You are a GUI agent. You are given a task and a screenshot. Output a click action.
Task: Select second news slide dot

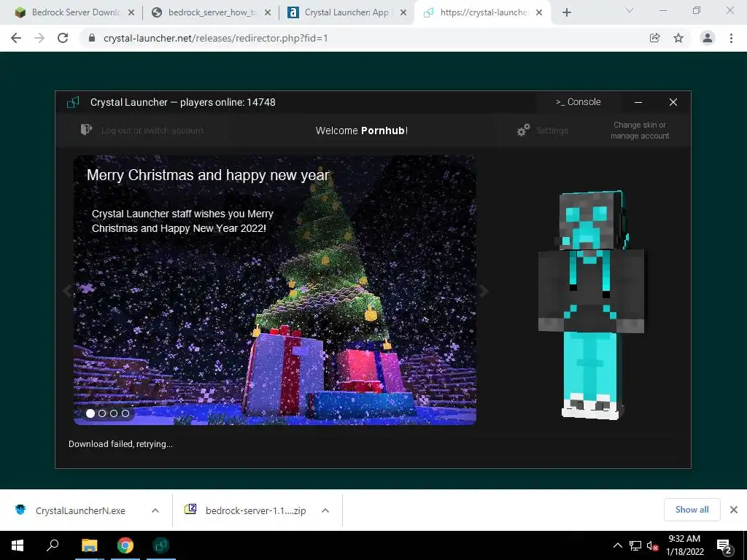click(102, 413)
